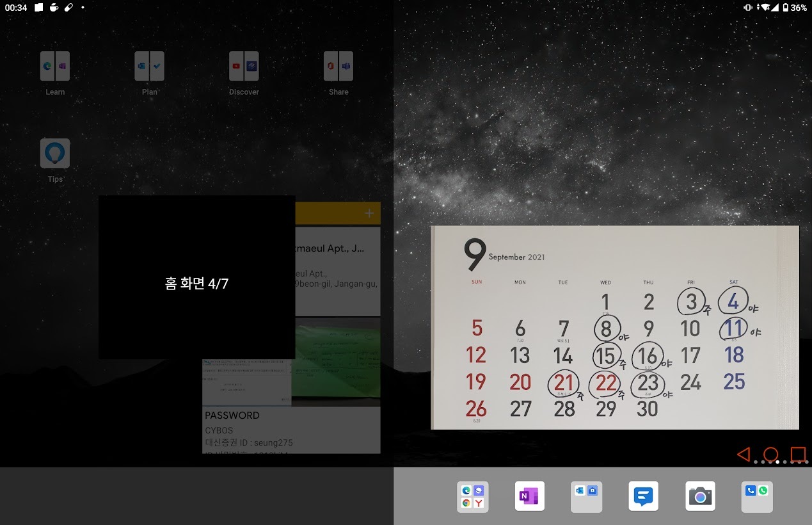Open the Outlook folder in the dock
This screenshot has height=525, width=812.
(587, 497)
